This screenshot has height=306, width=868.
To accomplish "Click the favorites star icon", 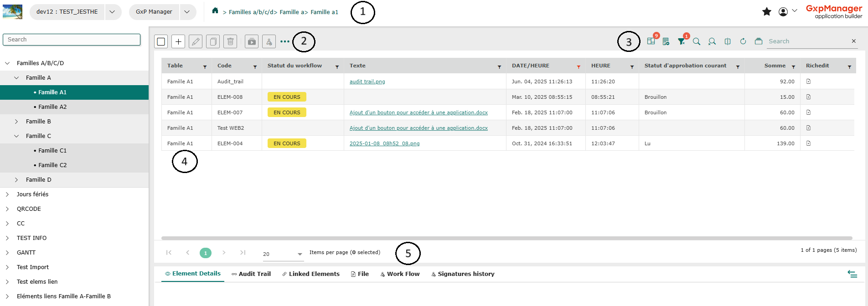I will point(767,12).
